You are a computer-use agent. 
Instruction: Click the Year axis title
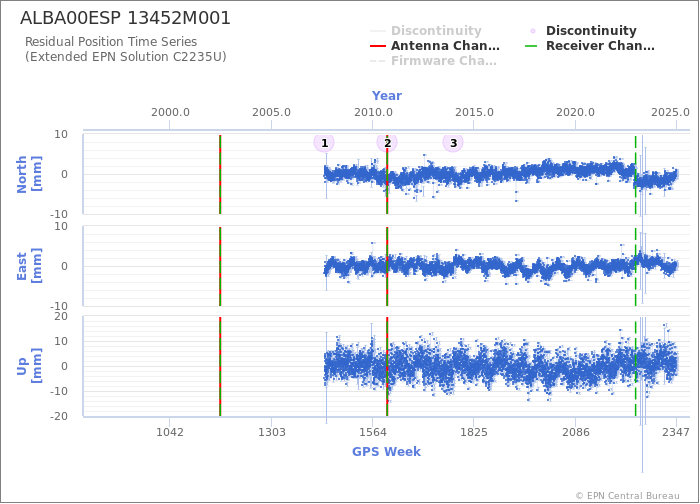pos(387,96)
